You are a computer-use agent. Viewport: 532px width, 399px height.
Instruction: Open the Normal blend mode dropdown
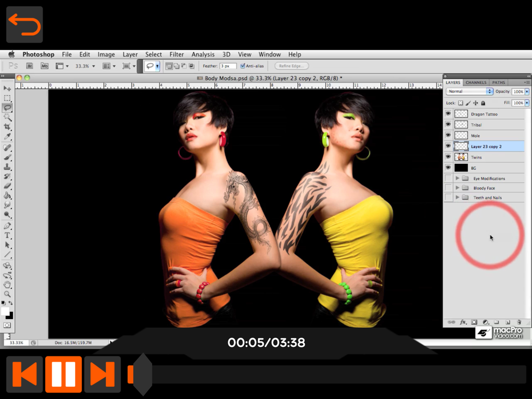point(469,92)
